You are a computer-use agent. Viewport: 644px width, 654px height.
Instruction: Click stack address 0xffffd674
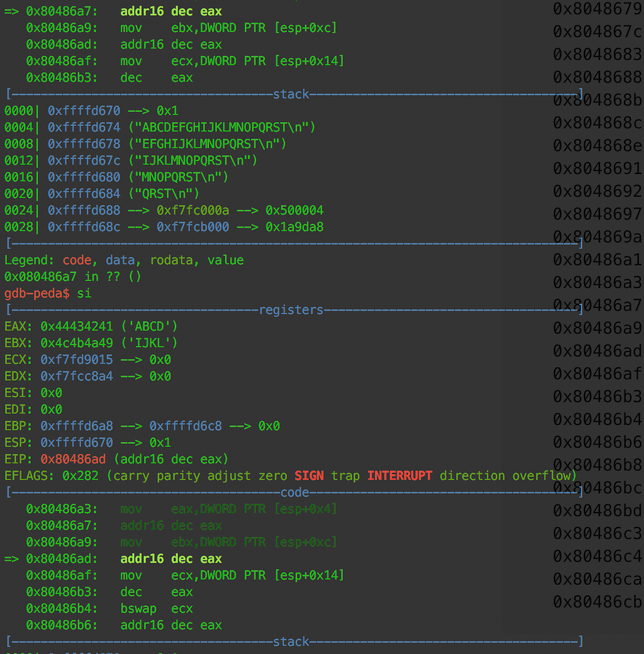point(84,127)
